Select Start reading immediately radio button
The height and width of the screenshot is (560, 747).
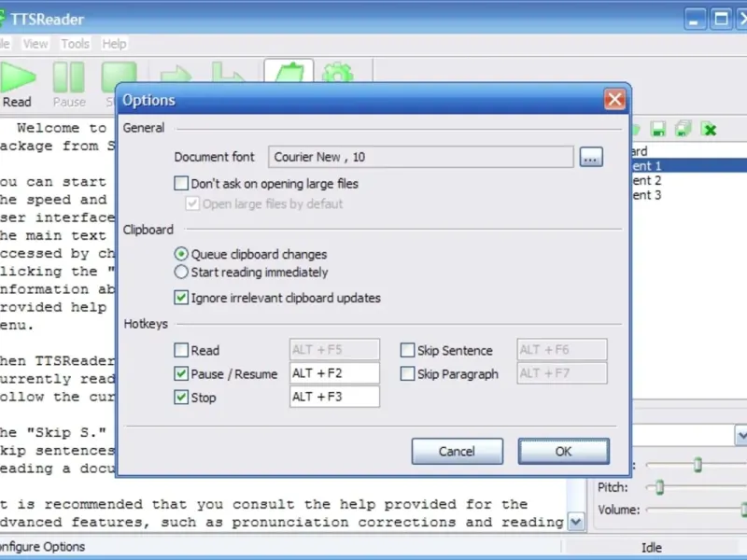point(181,272)
